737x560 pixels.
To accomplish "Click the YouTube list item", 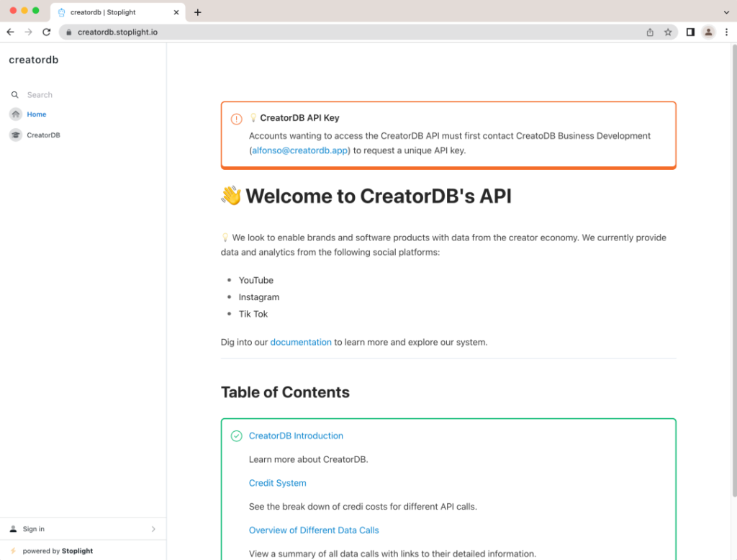I will [x=256, y=280].
